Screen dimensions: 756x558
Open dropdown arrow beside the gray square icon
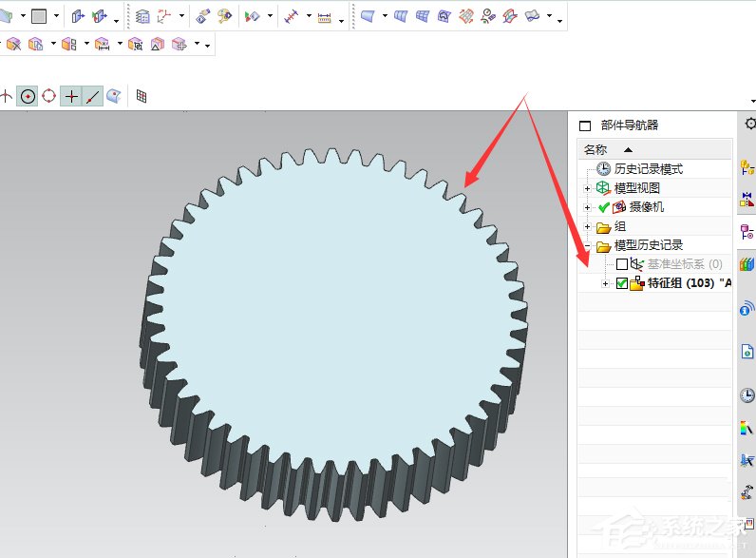[56, 17]
